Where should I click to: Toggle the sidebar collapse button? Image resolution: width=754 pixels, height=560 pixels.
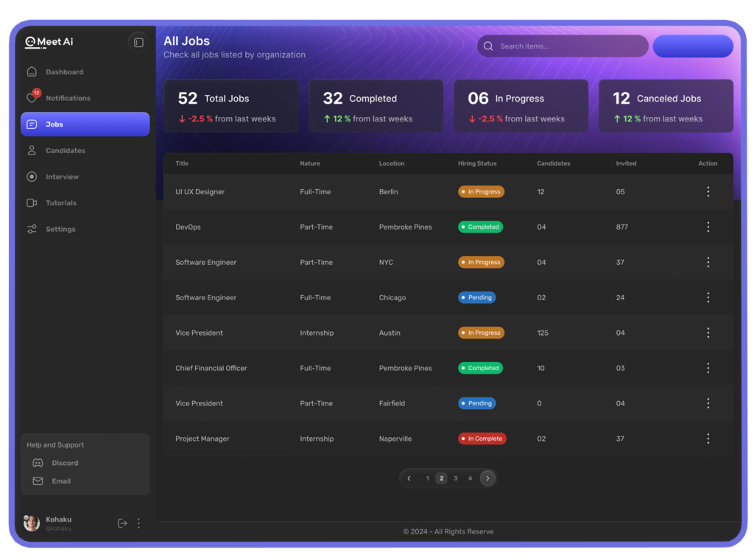[138, 42]
